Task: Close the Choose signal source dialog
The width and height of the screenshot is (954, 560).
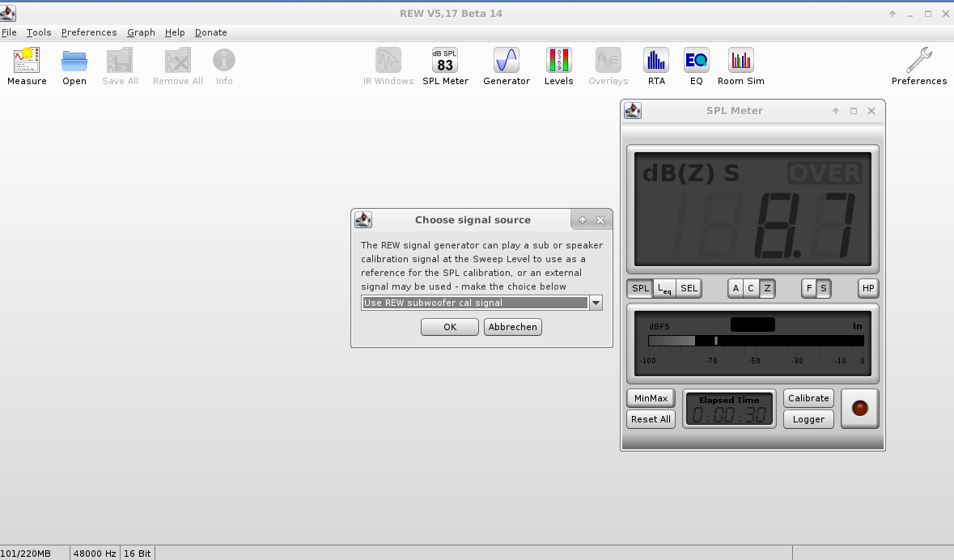Action: pyautogui.click(x=600, y=220)
